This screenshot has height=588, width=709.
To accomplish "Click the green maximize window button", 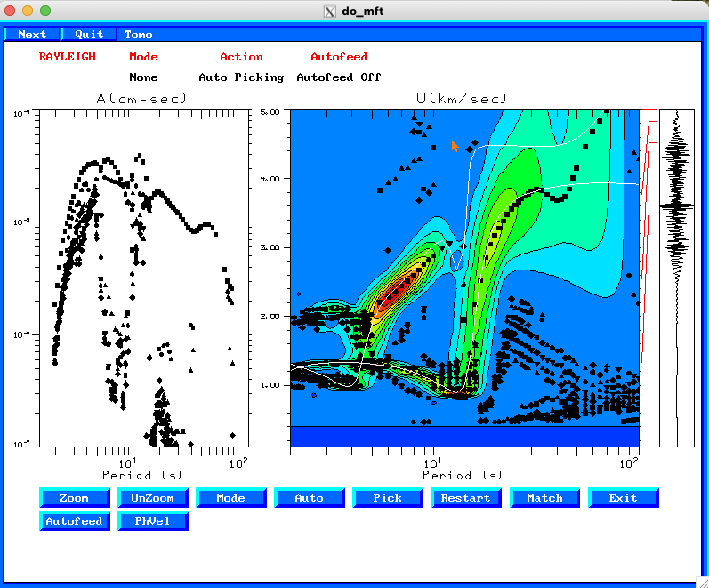I will (45, 11).
